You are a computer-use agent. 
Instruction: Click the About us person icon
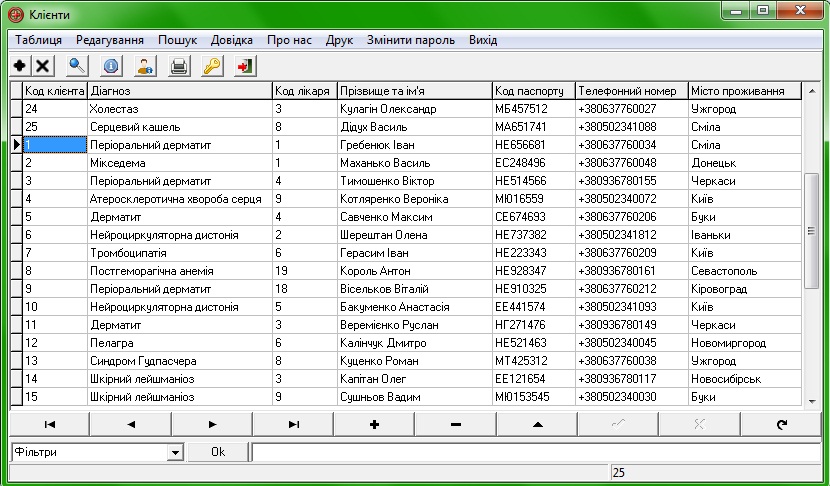click(145, 66)
